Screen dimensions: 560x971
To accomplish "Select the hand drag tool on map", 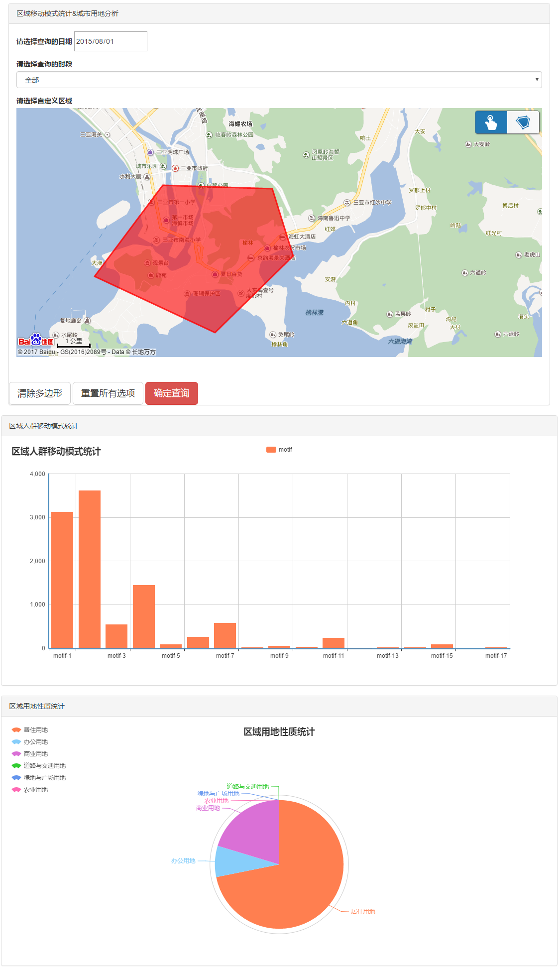I will click(x=491, y=122).
